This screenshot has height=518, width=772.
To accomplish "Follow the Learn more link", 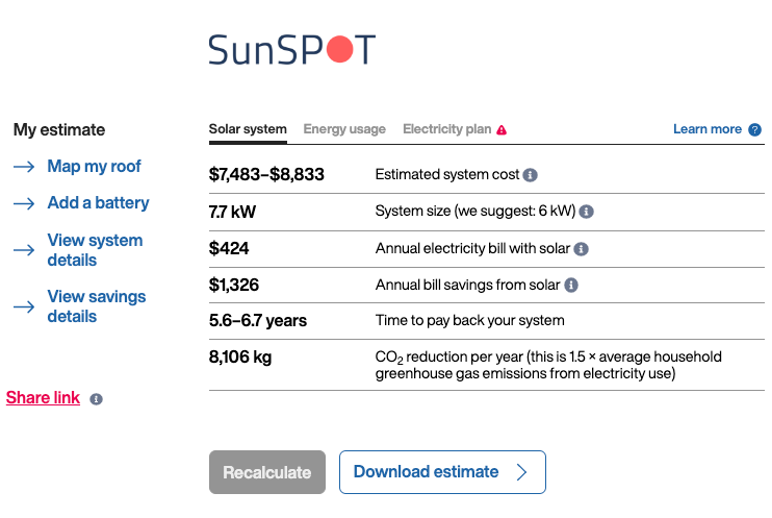I will (707, 129).
